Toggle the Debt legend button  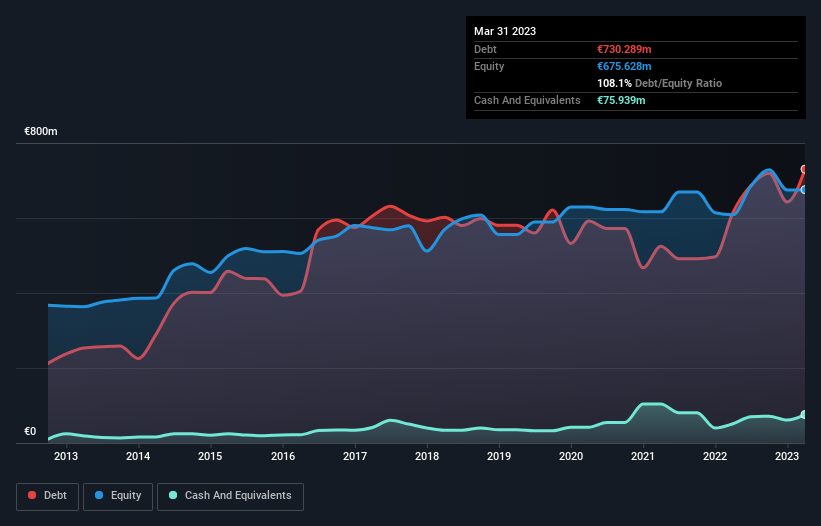[x=48, y=496]
